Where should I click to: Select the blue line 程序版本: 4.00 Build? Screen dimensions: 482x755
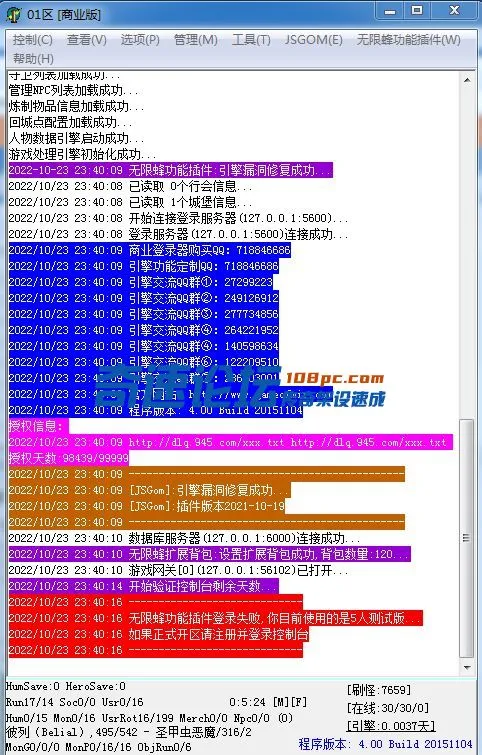156,410
